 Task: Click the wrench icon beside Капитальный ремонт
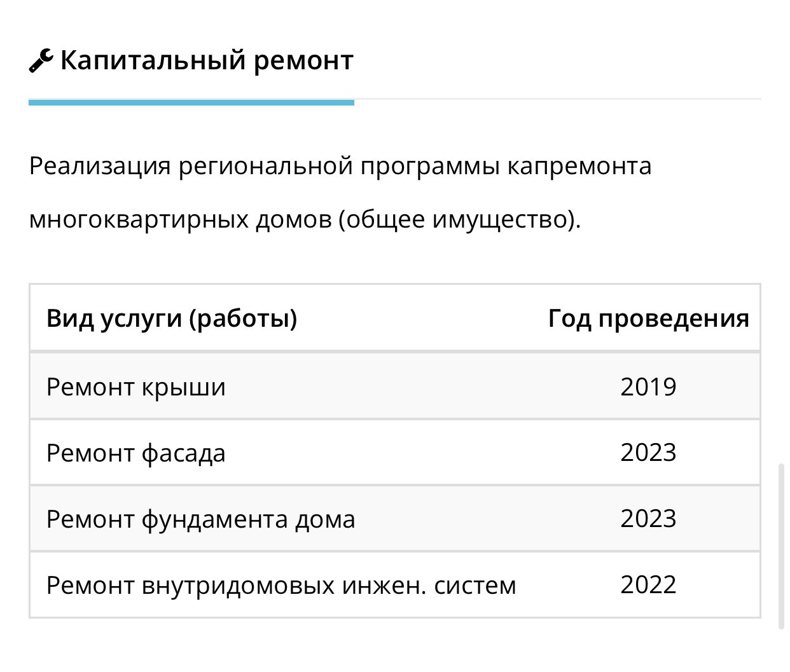[40, 61]
